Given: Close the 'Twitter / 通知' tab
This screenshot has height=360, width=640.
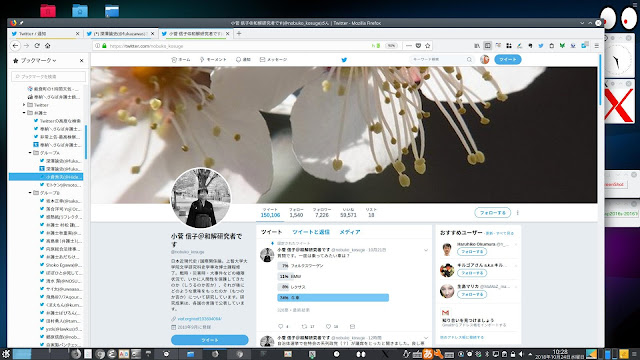Looking at the screenshot, I should coord(78,33).
